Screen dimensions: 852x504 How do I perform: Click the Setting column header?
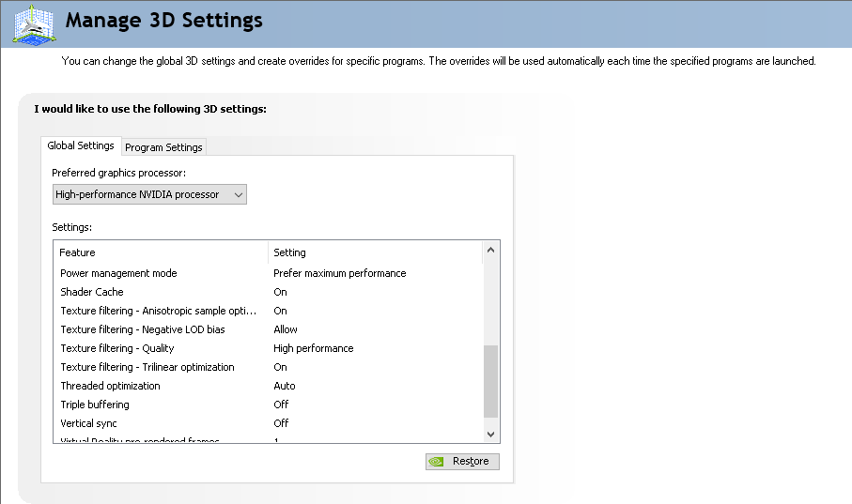pos(289,252)
